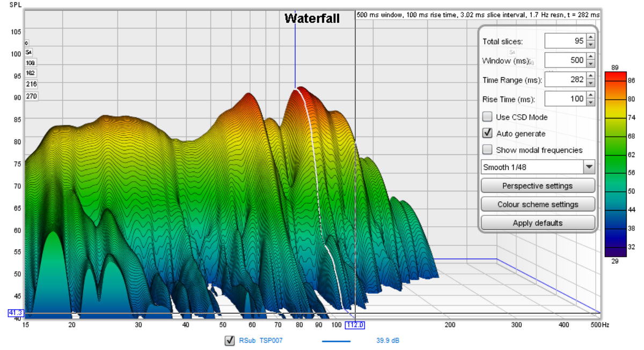Click the Window (ms) down arrow

(590, 64)
